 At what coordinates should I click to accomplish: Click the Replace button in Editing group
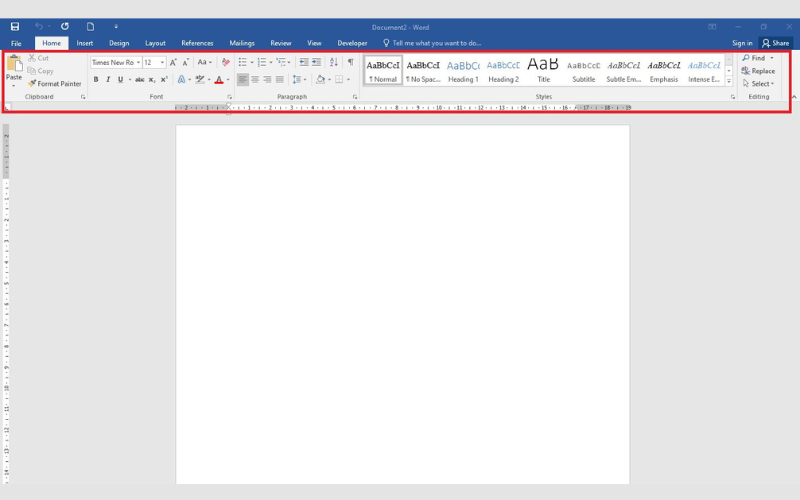[758, 71]
